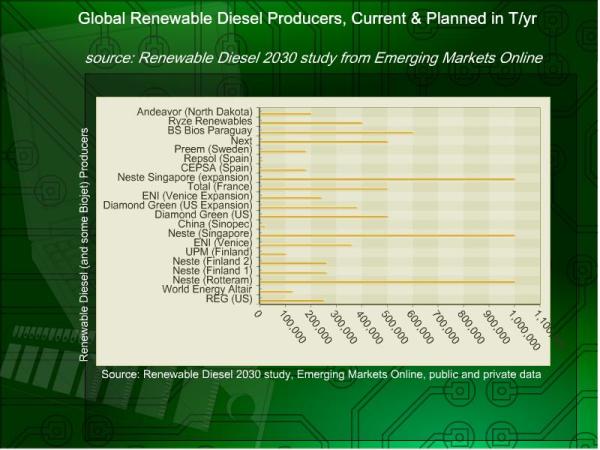Click the CEPSA (Spain) bar
The width and height of the screenshot is (600, 450).
click(283, 170)
